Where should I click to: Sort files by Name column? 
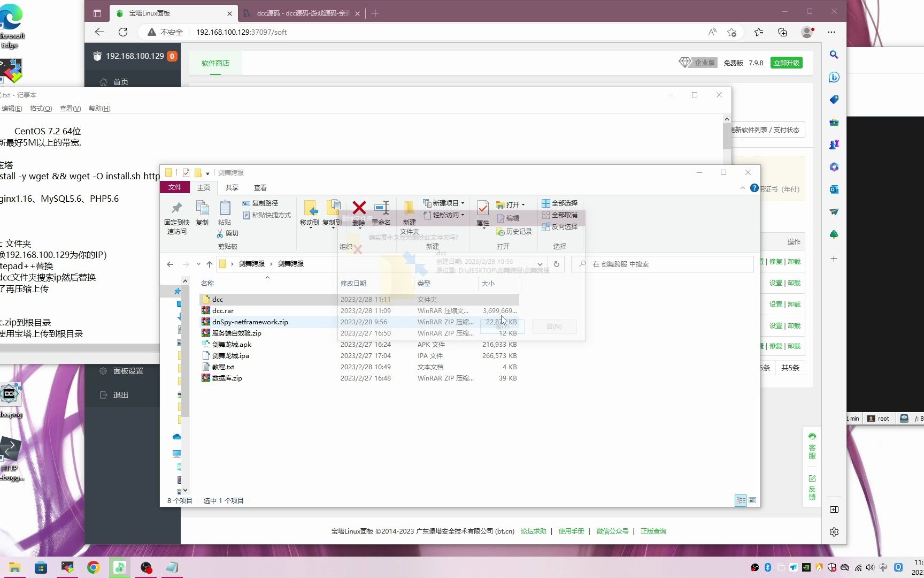coord(267,283)
